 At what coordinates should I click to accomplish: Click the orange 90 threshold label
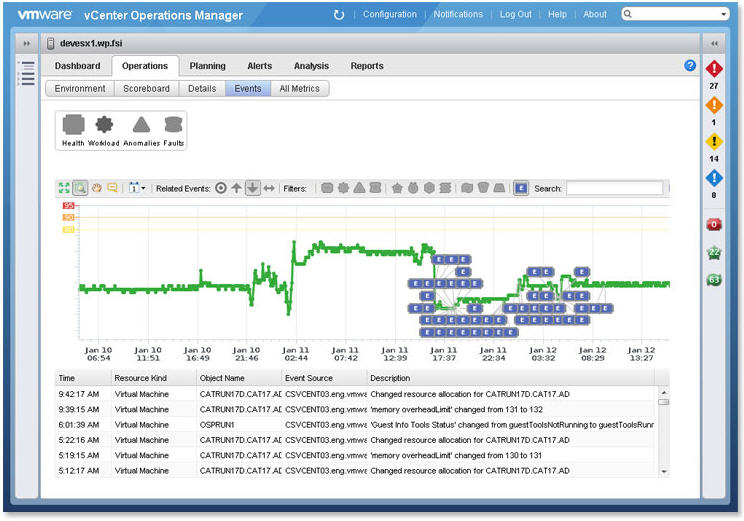point(69,217)
